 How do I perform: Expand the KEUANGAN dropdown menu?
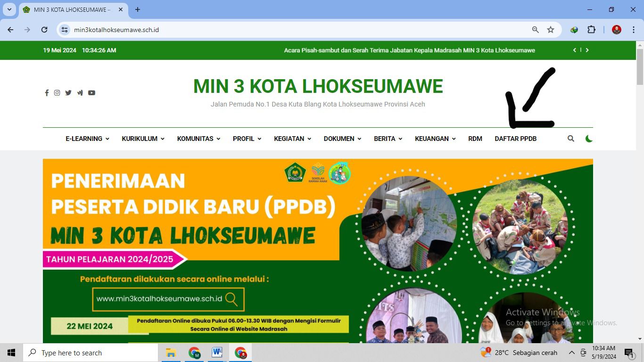(x=435, y=139)
